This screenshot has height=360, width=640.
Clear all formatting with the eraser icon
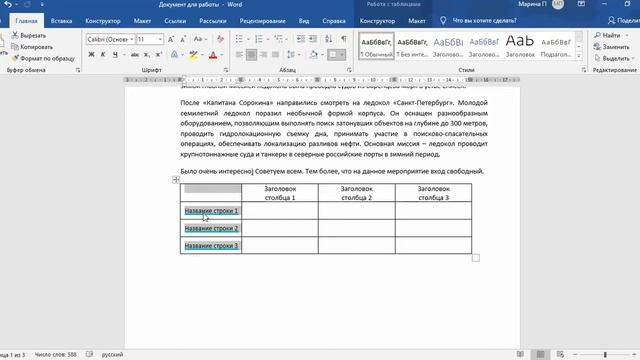(x=220, y=39)
